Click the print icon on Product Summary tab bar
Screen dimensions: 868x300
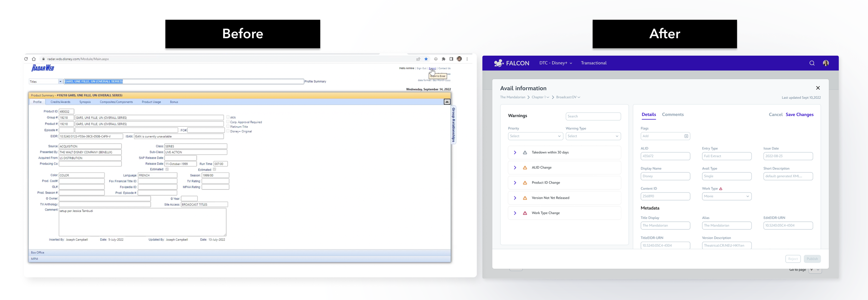click(x=447, y=102)
